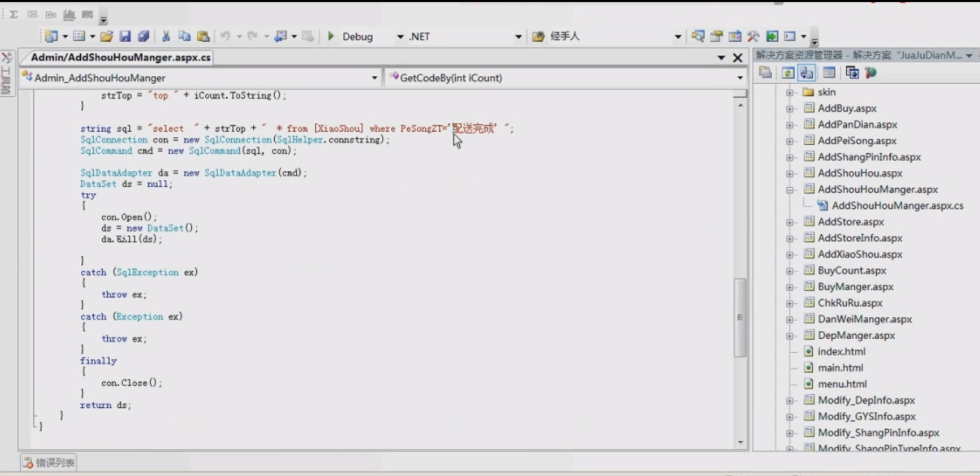This screenshot has width=980, height=476.
Task: Expand the BuyCount.aspx node
Action: [x=789, y=271]
